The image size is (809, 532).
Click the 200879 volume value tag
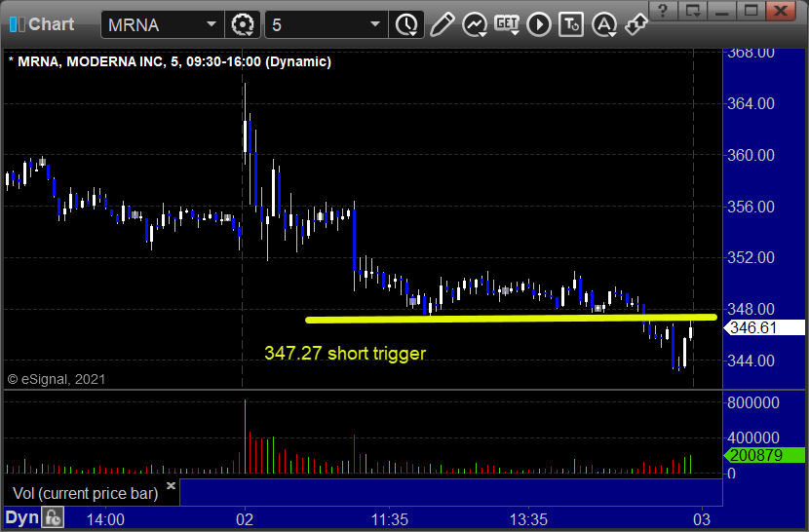tap(764, 455)
